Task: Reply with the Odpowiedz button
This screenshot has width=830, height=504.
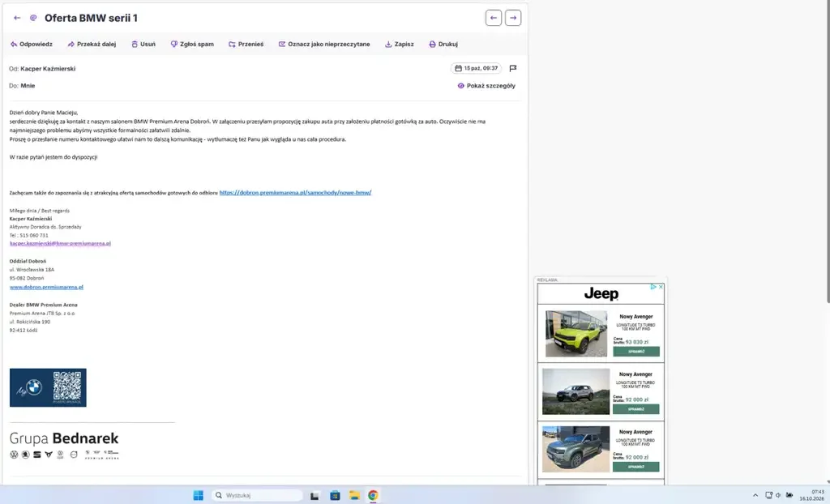Action: [x=32, y=45]
